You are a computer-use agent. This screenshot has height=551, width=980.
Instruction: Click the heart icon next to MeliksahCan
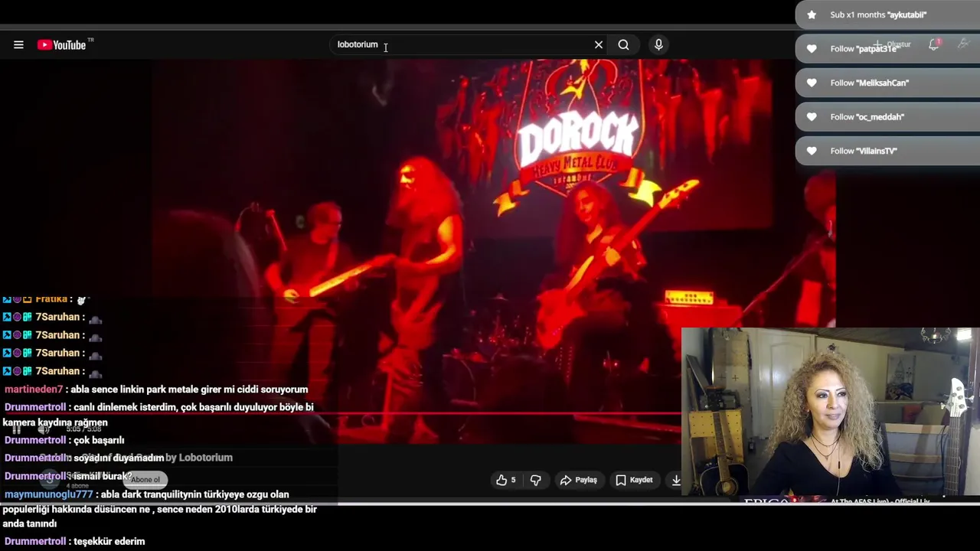[812, 83]
